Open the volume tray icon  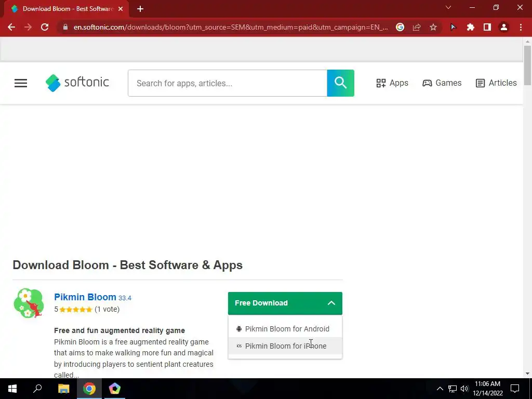(x=464, y=389)
